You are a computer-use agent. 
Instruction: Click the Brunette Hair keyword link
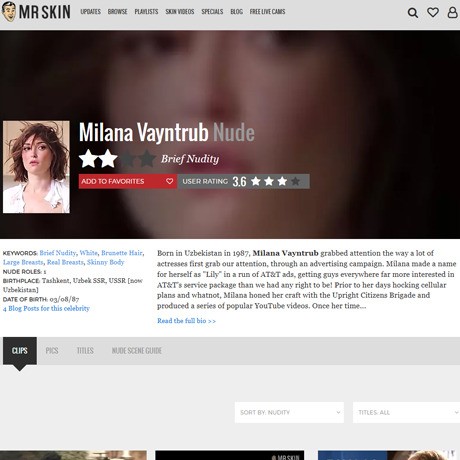[122, 253]
